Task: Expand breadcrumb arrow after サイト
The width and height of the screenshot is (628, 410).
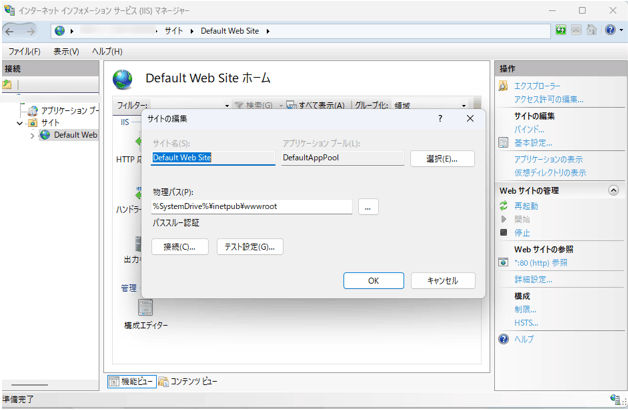Action: pos(192,31)
